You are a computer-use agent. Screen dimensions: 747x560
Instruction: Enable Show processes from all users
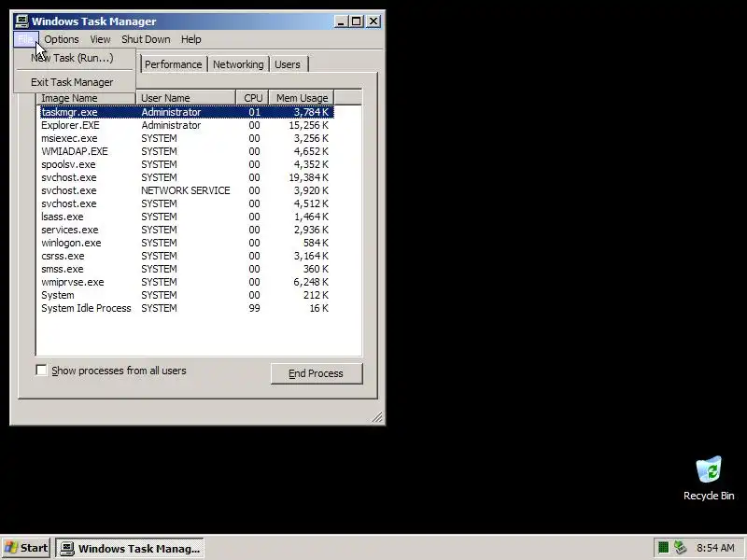click(41, 370)
